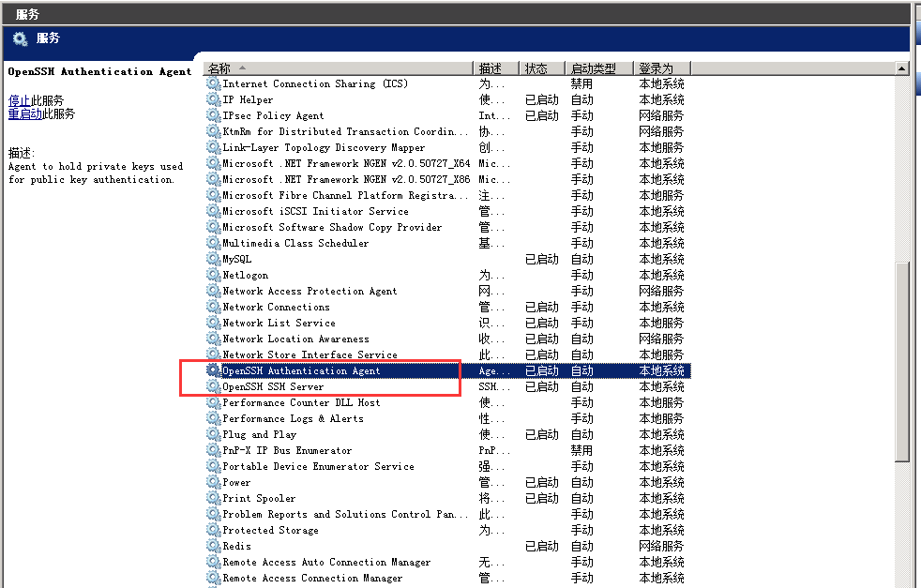Sort services by the 状态 column header
This screenshot has width=921, height=588.
pyautogui.click(x=538, y=67)
